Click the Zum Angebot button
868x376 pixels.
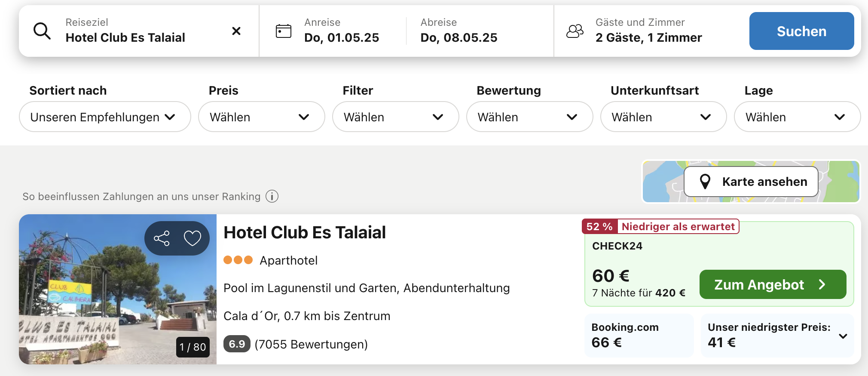coord(773,284)
